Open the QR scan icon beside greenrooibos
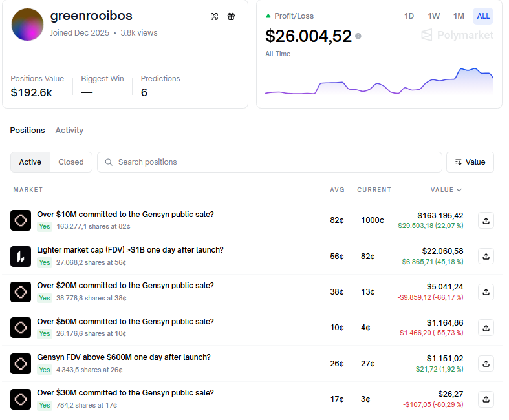 [214, 17]
